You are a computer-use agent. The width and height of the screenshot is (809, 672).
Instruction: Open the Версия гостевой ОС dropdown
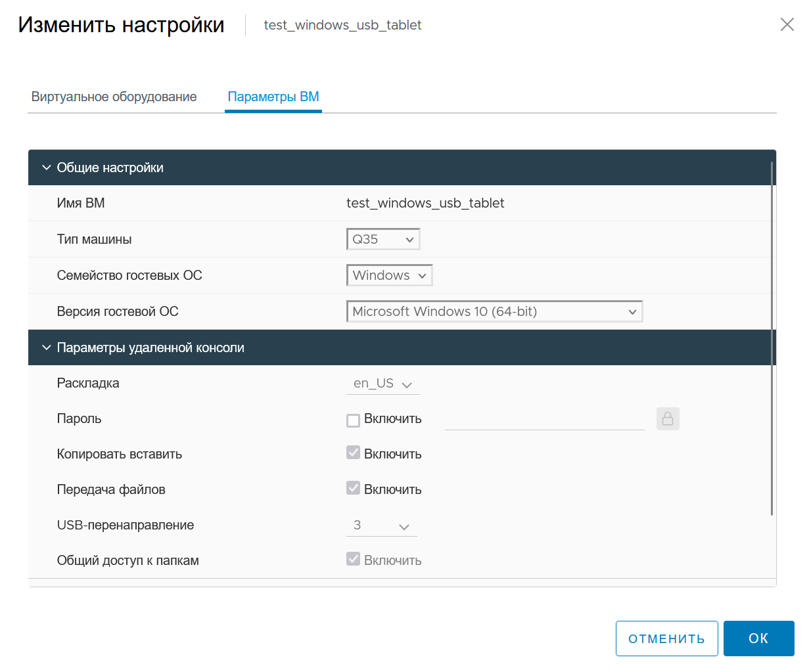click(x=494, y=311)
